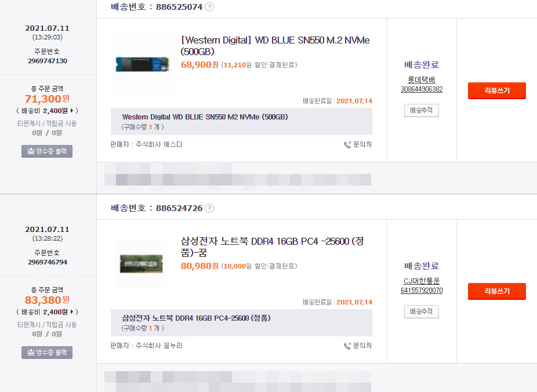Image resolution: width=537 pixels, height=392 pixels.
Task: Open Western Digital WD BLUE SN550 product title
Action: coord(275,46)
